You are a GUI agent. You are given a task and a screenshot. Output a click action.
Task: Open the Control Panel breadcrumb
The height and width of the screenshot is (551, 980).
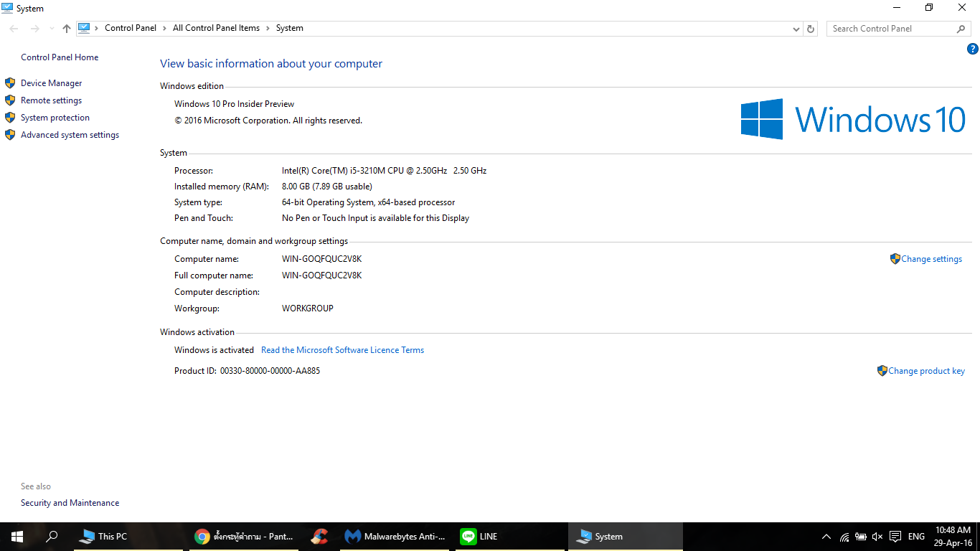[x=131, y=29]
